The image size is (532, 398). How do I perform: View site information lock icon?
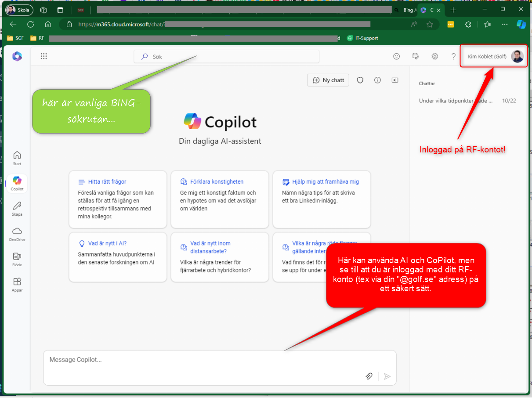[69, 24]
